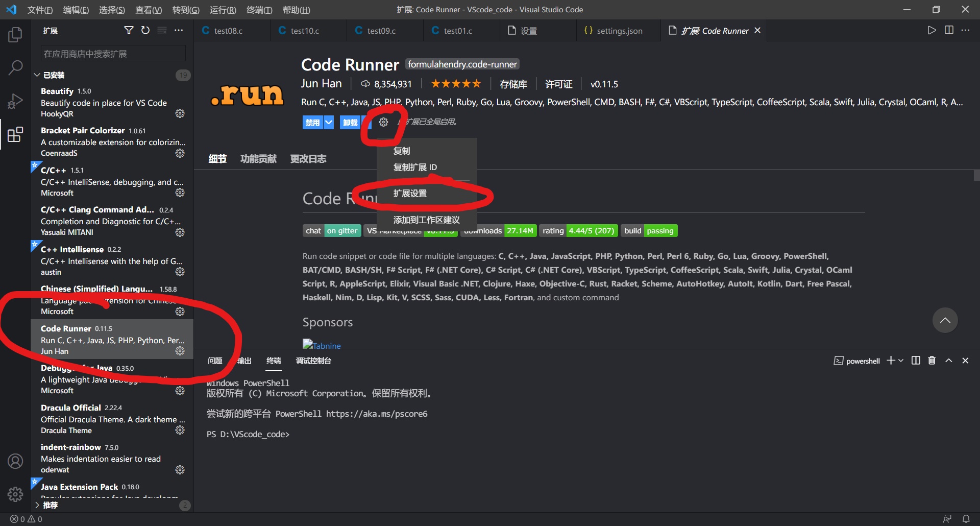Switch to 设置 settings tab
Viewport: 980px width, 526px height.
coord(538,31)
